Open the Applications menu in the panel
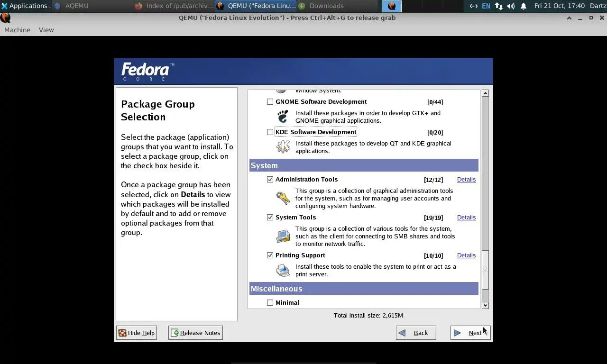 pyautogui.click(x=26, y=6)
